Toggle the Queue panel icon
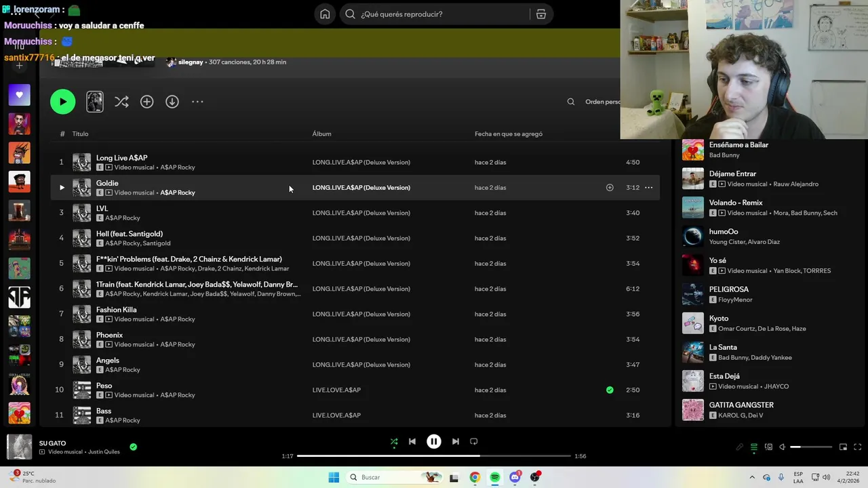Image resolution: width=868 pixels, height=488 pixels. point(754,447)
